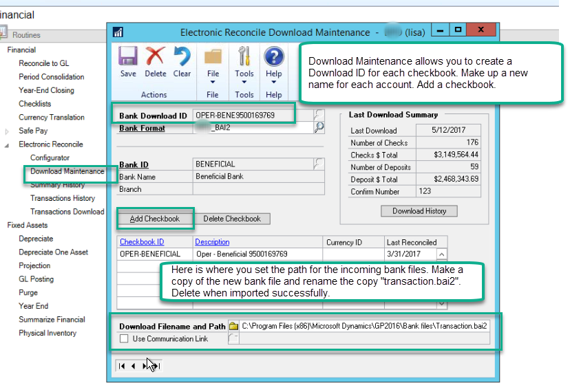Go to previous record arrow

click(134, 366)
